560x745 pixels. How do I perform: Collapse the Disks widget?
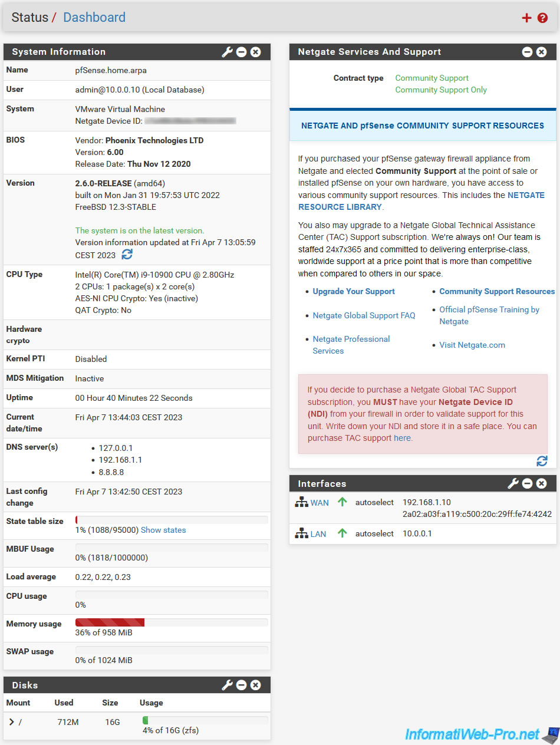[242, 685]
